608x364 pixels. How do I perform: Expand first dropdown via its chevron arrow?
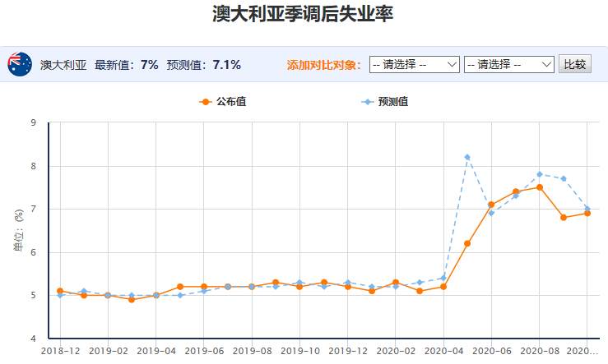452,64
